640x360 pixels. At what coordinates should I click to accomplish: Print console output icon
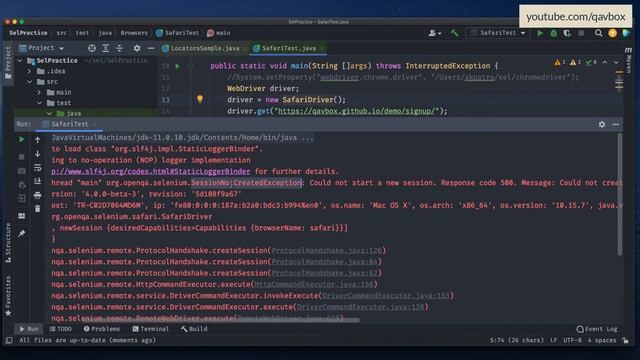coord(38,195)
